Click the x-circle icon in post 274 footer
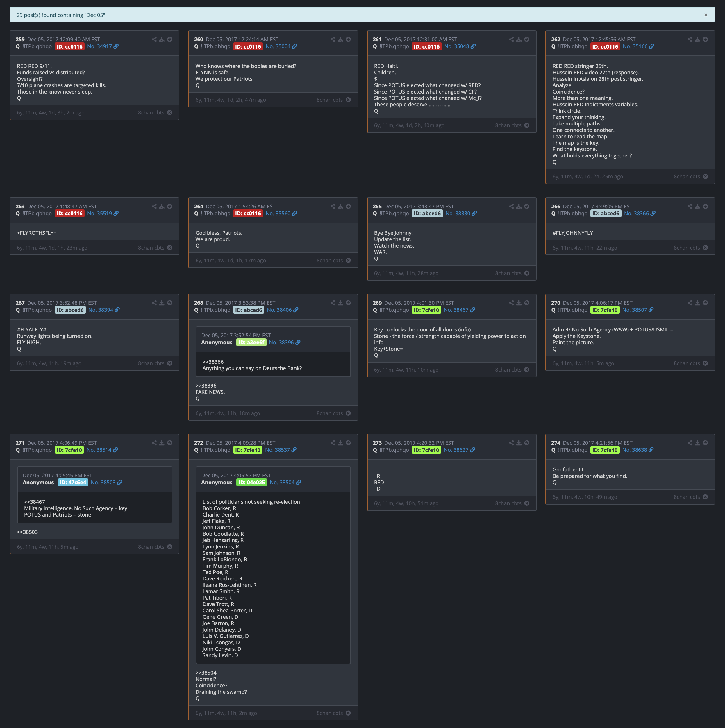This screenshot has height=728, width=725. [705, 497]
